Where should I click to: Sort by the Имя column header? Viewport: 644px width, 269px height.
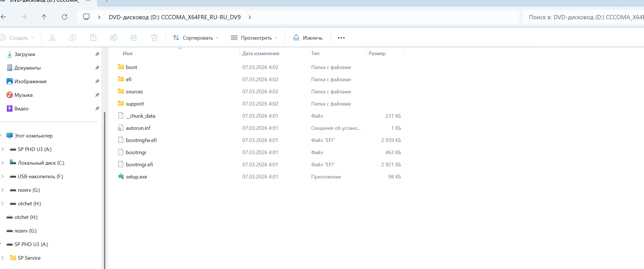pos(128,53)
